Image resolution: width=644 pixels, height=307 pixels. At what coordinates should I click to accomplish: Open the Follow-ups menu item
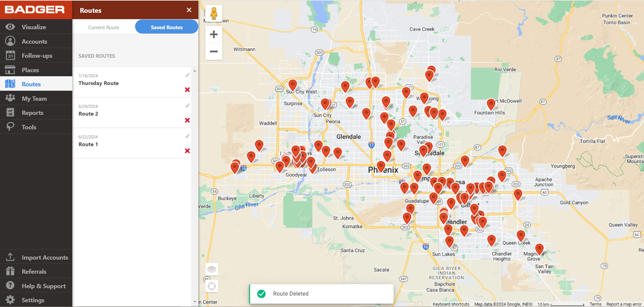[x=36, y=56]
